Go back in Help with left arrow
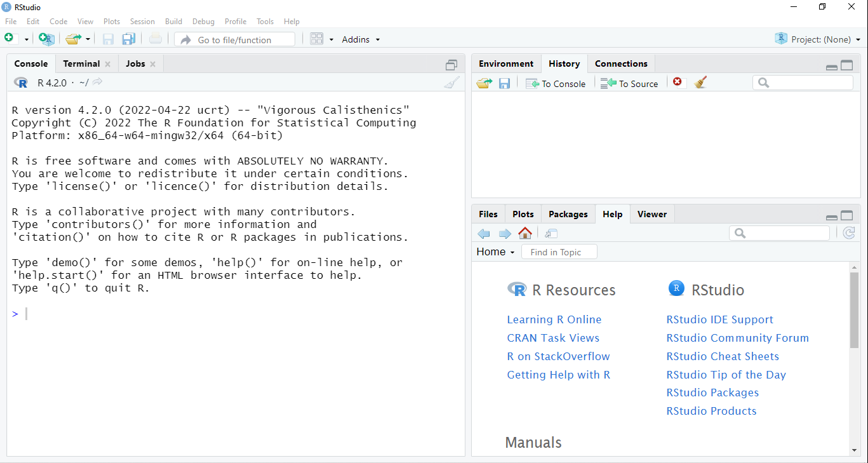 [484, 234]
